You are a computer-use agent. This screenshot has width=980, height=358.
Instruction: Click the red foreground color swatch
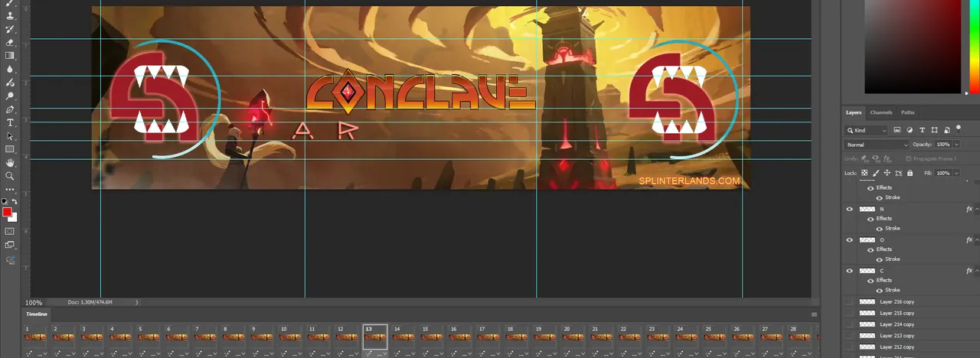7,212
